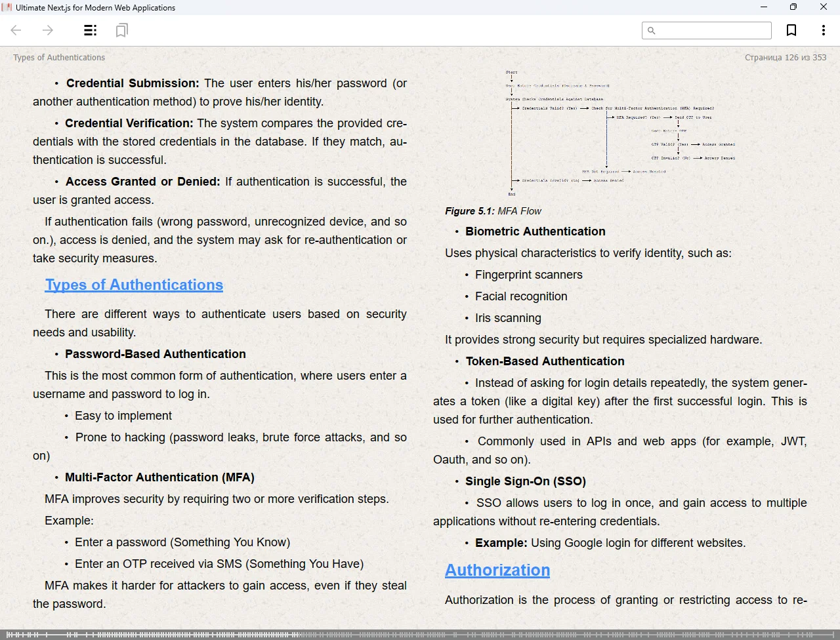The image size is (840, 640).
Task: Click the app icon in the title bar
Action: 7,7
